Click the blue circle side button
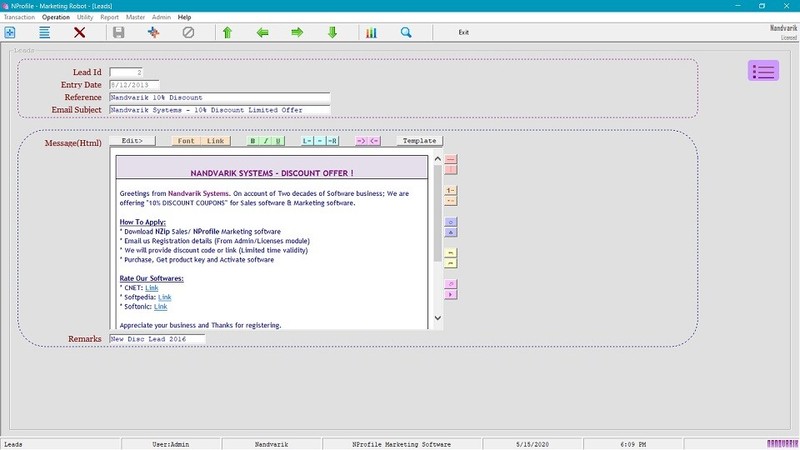Image resolution: width=800 pixels, height=450 pixels. (451, 222)
